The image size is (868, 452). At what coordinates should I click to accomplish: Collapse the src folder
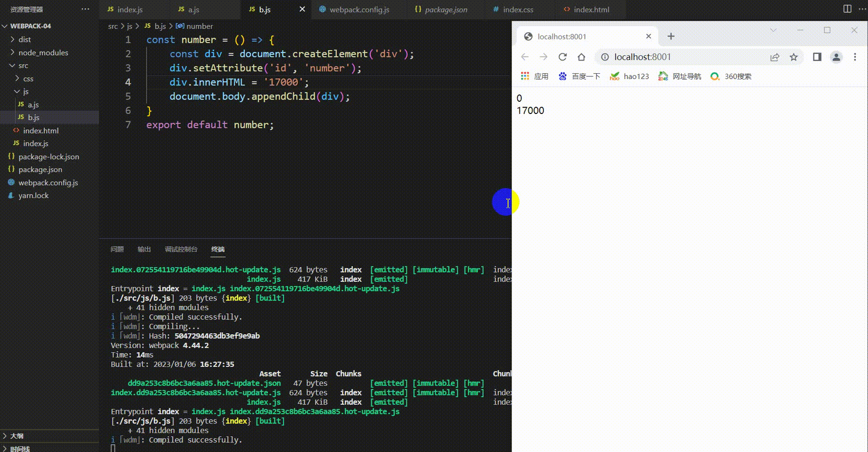coord(23,66)
